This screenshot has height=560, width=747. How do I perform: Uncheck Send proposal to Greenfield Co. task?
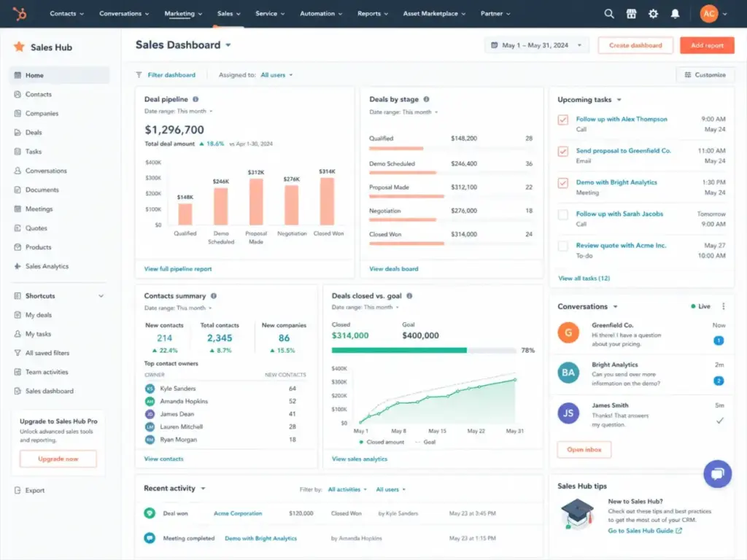point(563,152)
